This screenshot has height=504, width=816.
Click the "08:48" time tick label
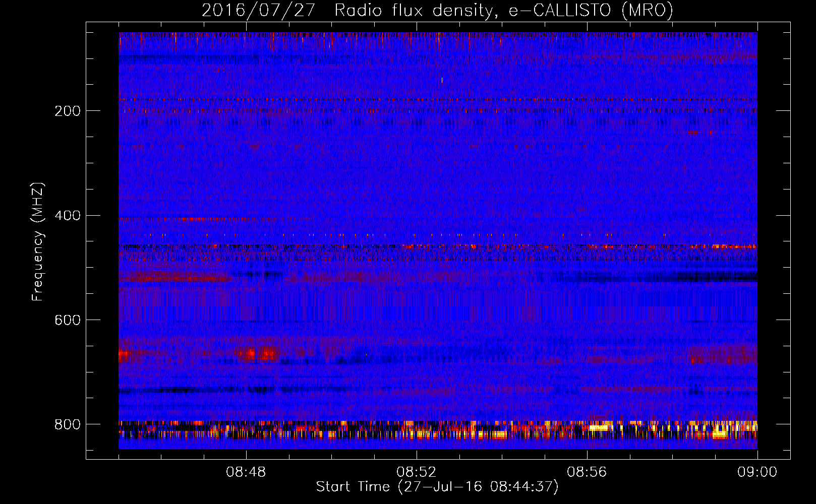(246, 472)
